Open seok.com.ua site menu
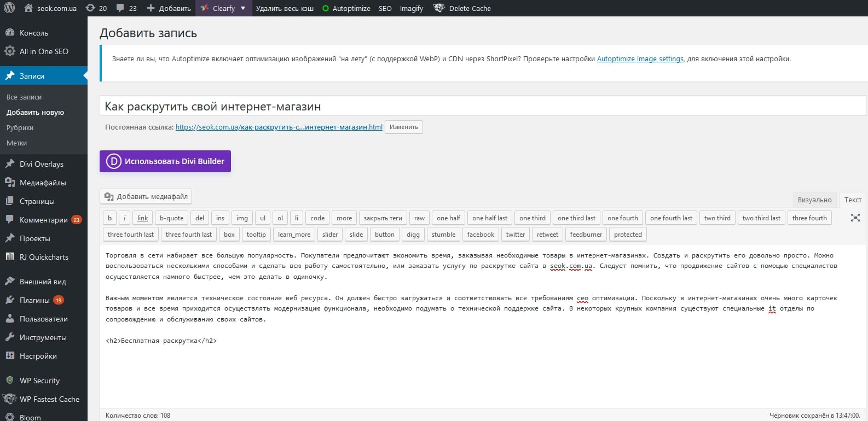The image size is (868, 421). point(51,8)
